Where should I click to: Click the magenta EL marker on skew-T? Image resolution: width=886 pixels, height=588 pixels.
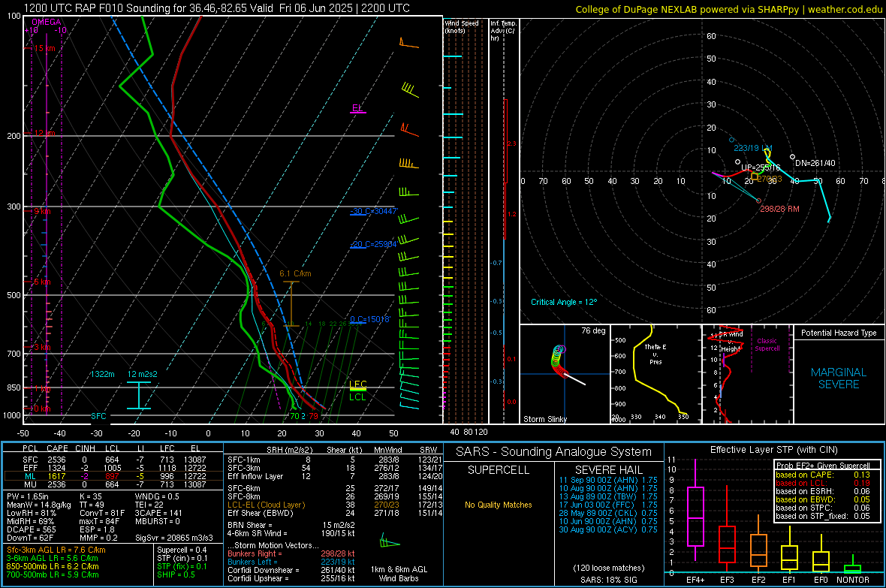(x=357, y=109)
